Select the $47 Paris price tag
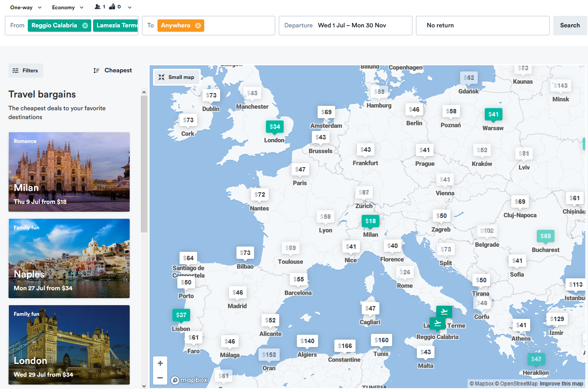 [x=300, y=169]
